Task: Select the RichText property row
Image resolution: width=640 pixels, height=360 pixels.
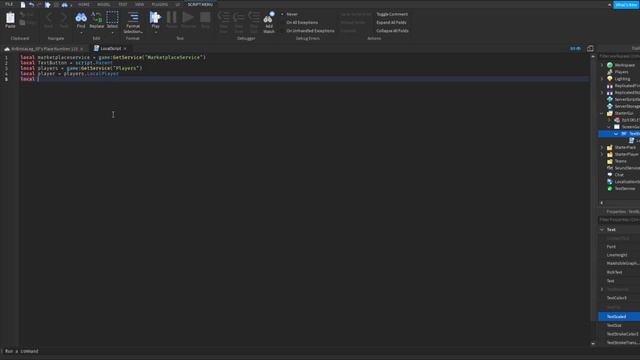Action: point(619,272)
